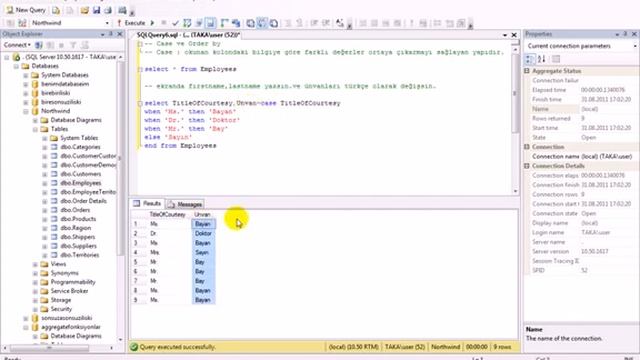Collapse the Northwind database node
This screenshot has width=640, height=360.
(x=25, y=111)
